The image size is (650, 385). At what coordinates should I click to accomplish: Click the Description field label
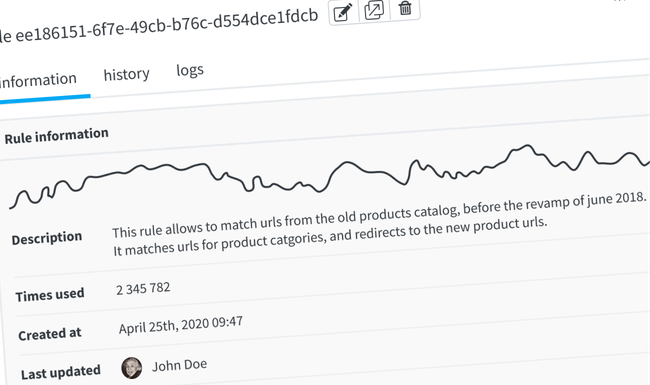pos(47,238)
